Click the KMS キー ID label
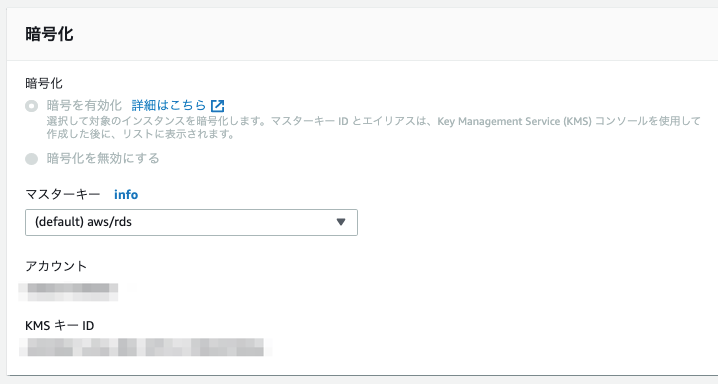 click(60, 325)
